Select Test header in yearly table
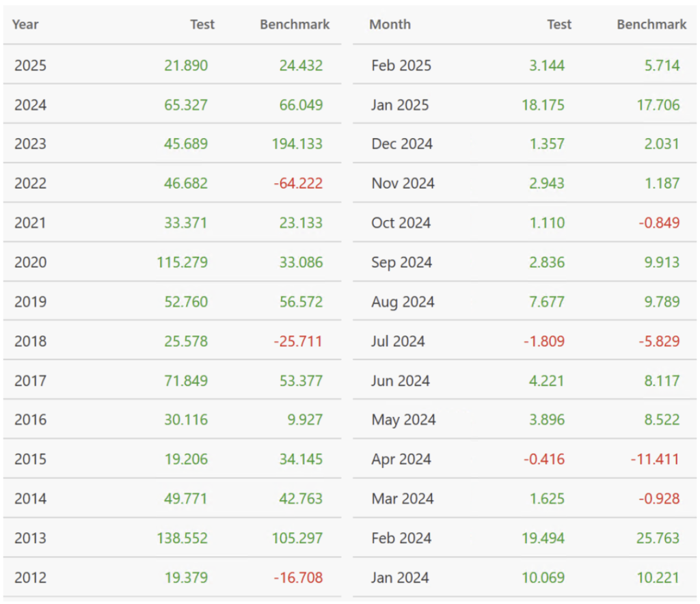The width and height of the screenshot is (700, 604). pos(202,25)
